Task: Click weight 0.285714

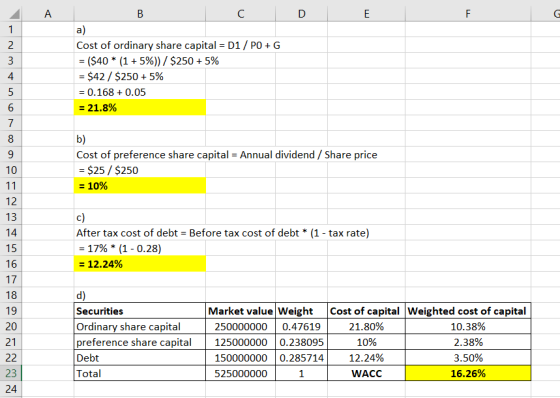Action: [301, 358]
